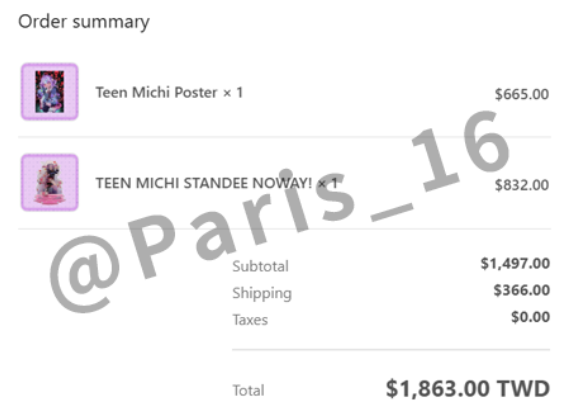The width and height of the screenshot is (568, 420).
Task: Click the divider between the two items
Action: pos(284,137)
